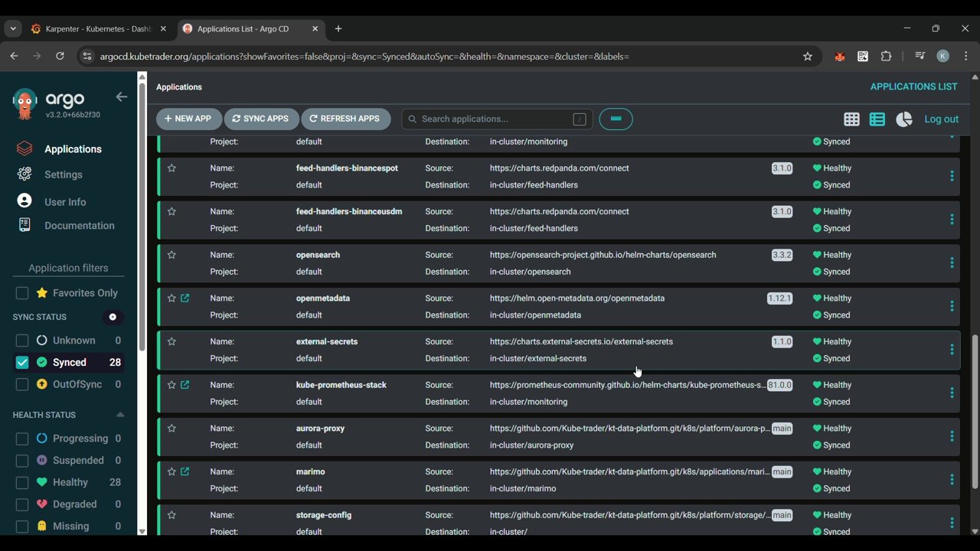Close the Karpenter dashboard tab
The image size is (980, 551).
point(163,28)
